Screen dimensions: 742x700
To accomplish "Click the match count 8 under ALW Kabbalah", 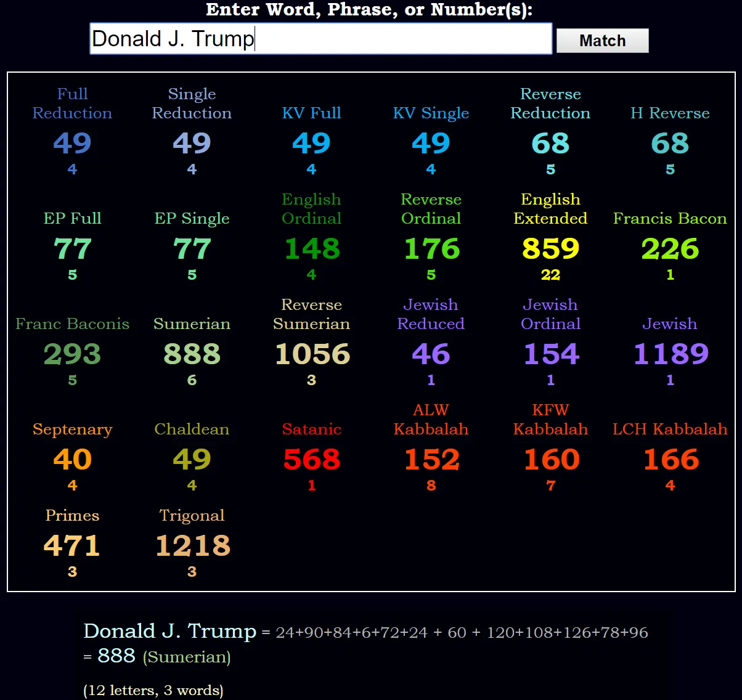I will click(x=431, y=486).
